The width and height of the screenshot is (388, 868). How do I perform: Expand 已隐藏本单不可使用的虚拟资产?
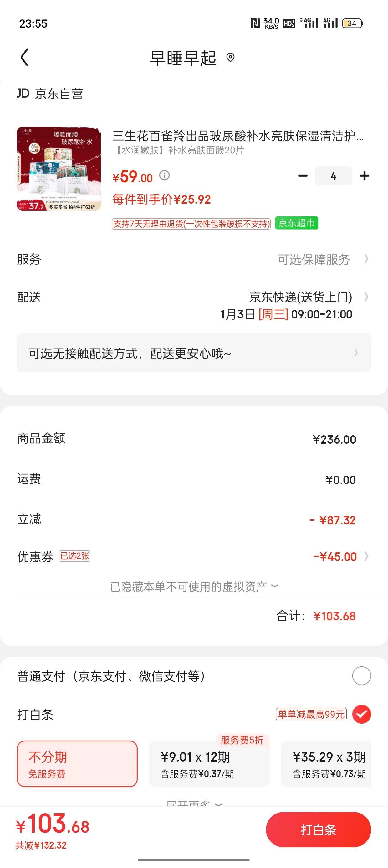194,586
